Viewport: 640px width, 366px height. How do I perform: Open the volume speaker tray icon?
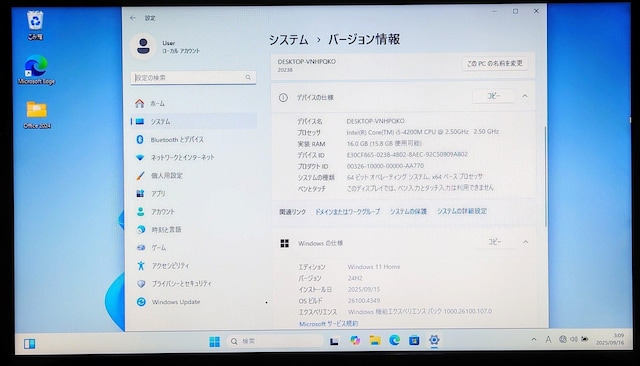pos(574,339)
